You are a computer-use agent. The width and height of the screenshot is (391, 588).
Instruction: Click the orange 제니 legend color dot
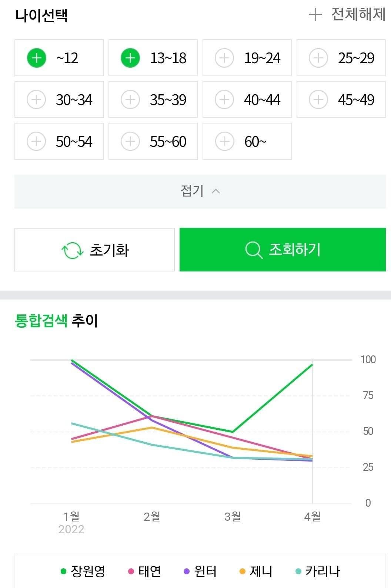click(243, 572)
